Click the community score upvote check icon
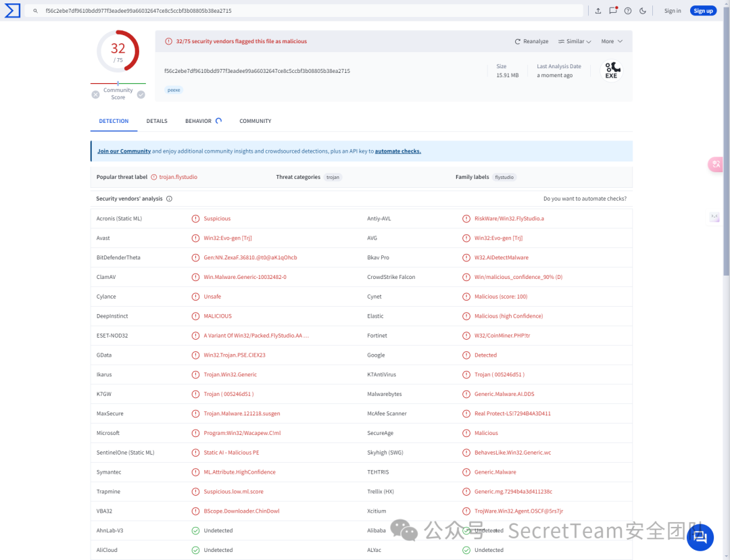This screenshot has height=560, width=730. [141, 95]
